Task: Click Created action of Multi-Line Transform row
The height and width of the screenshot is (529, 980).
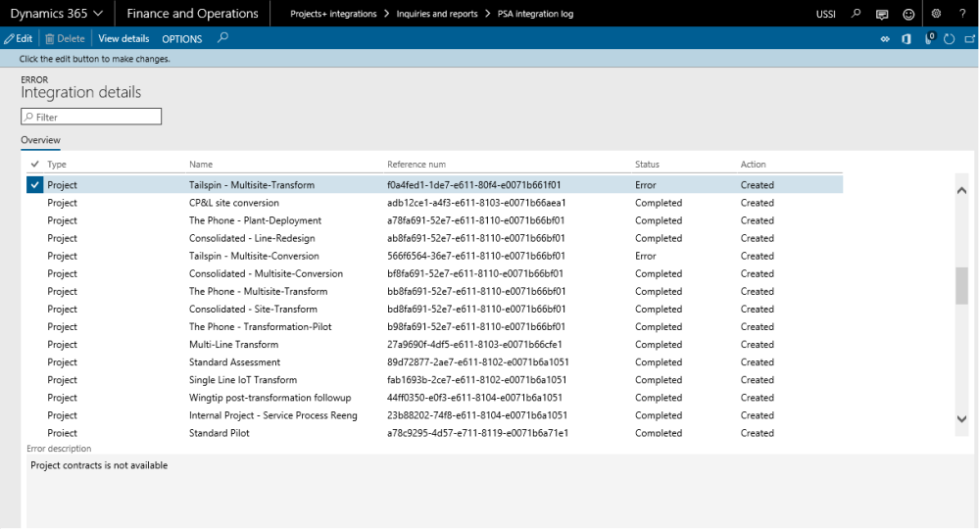Action: tap(757, 344)
